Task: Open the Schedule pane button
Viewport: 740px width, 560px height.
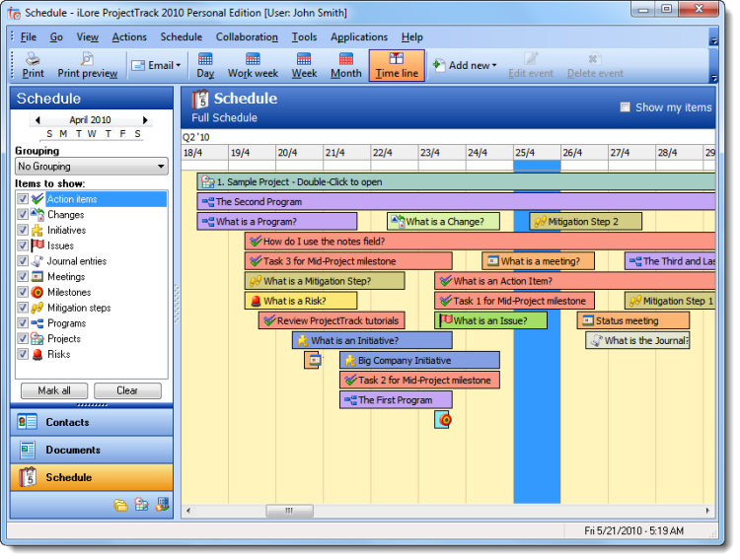Action: pyautogui.click(x=92, y=477)
